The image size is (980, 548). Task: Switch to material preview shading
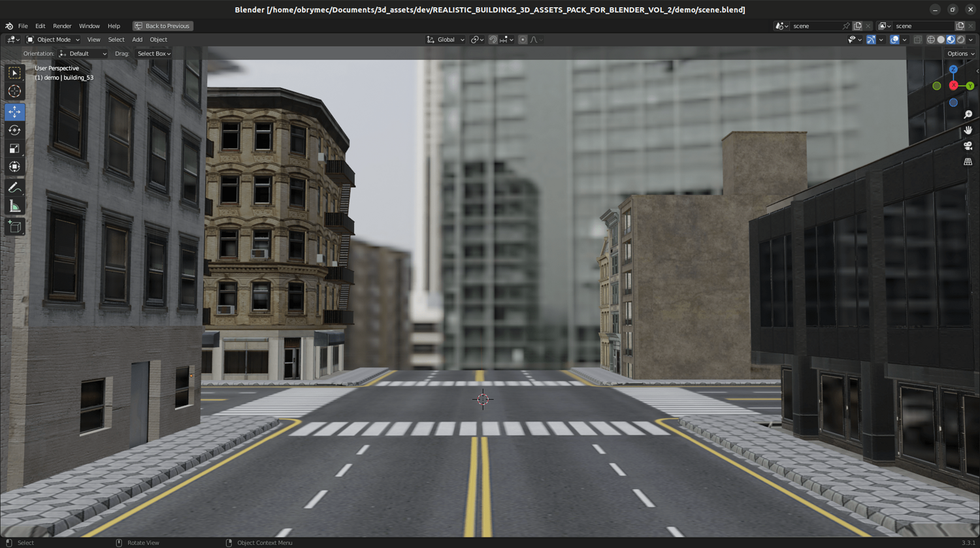click(951, 40)
